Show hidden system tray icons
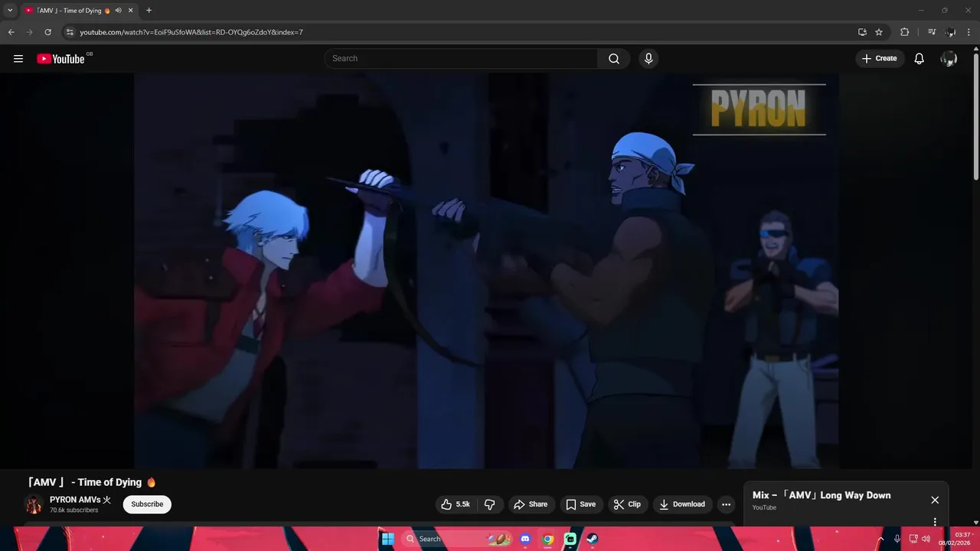Screen dimensions: 980x551 880,539
